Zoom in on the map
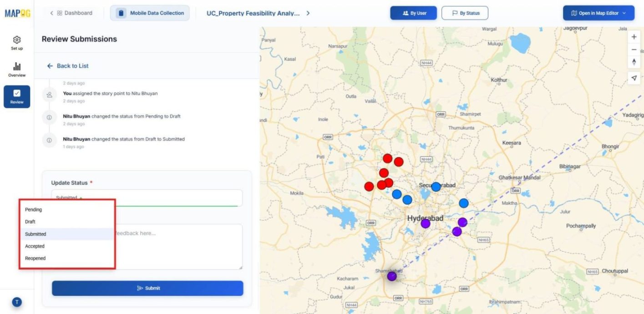Image resolution: width=644 pixels, height=314 pixels. [634, 36]
